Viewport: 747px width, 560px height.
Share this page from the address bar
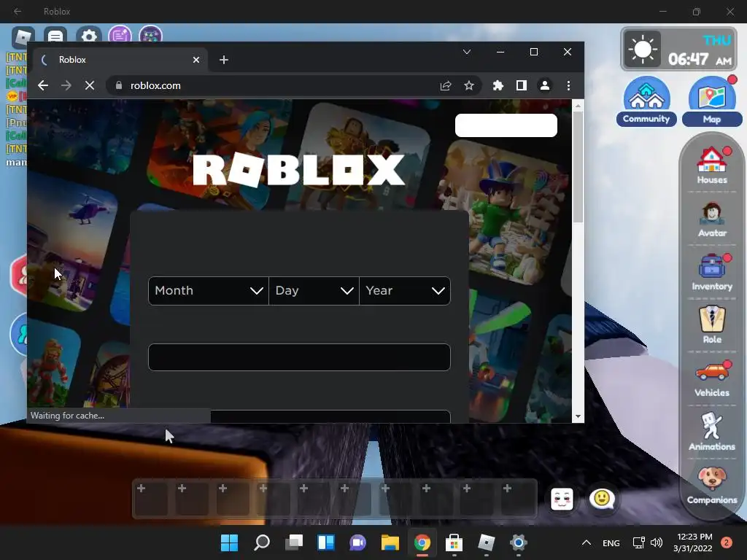[x=446, y=86]
